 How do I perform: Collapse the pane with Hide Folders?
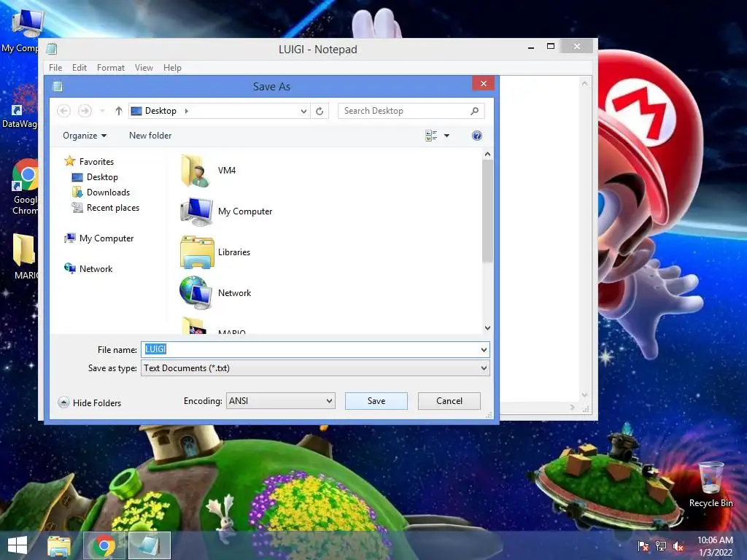(90, 402)
